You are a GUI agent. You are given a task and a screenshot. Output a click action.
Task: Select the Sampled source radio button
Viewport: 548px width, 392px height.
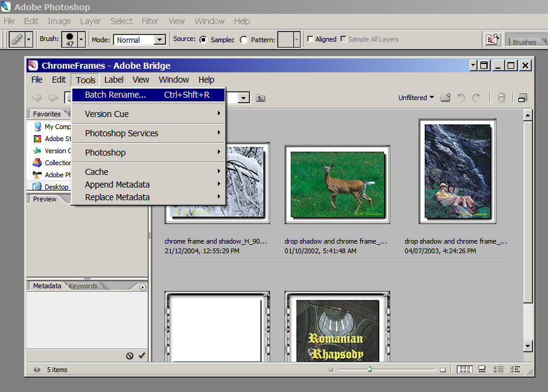pyautogui.click(x=203, y=40)
